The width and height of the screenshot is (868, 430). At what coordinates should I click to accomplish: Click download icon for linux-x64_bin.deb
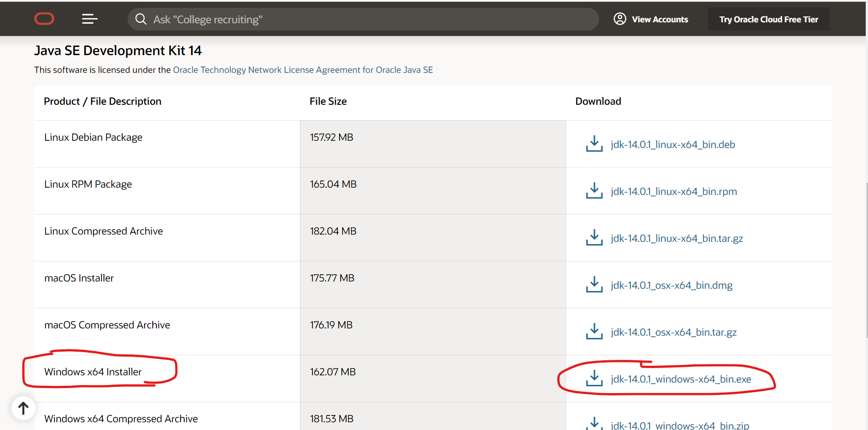click(594, 144)
